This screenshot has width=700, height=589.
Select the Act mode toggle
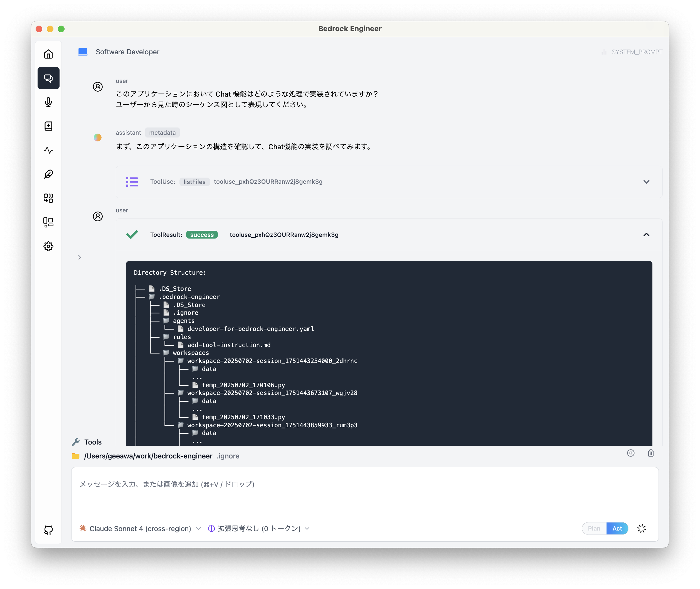(x=617, y=529)
